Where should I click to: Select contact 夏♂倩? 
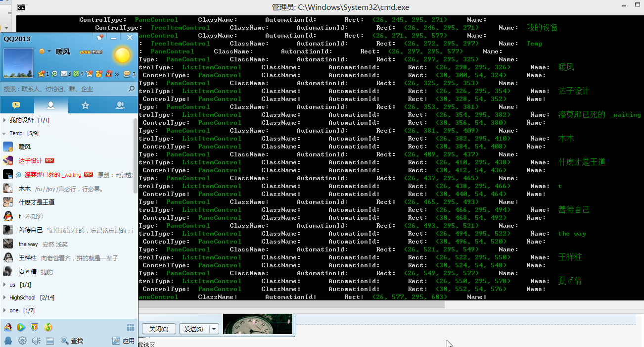pos(67,272)
